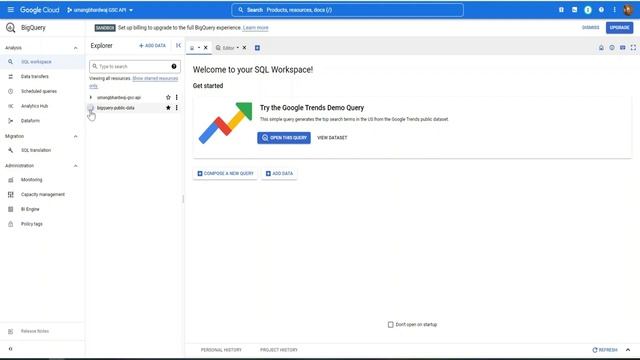Image resolution: width=640 pixels, height=360 pixels.
Task: Collapse the Migration section
Action: [x=76, y=136]
